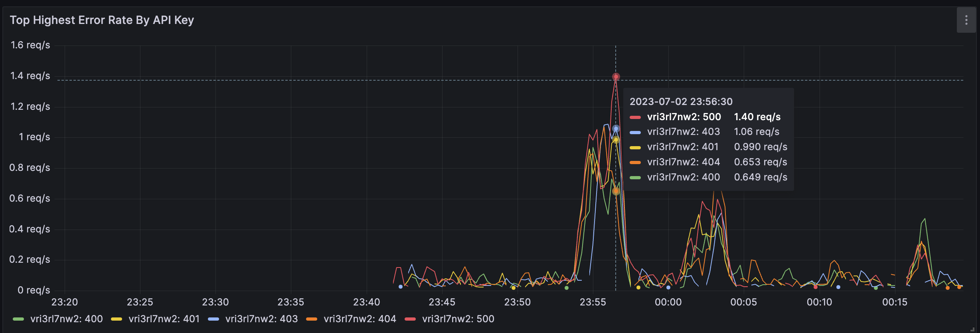
Task: Click the 23:55 x-axis time label
Action: click(x=593, y=302)
